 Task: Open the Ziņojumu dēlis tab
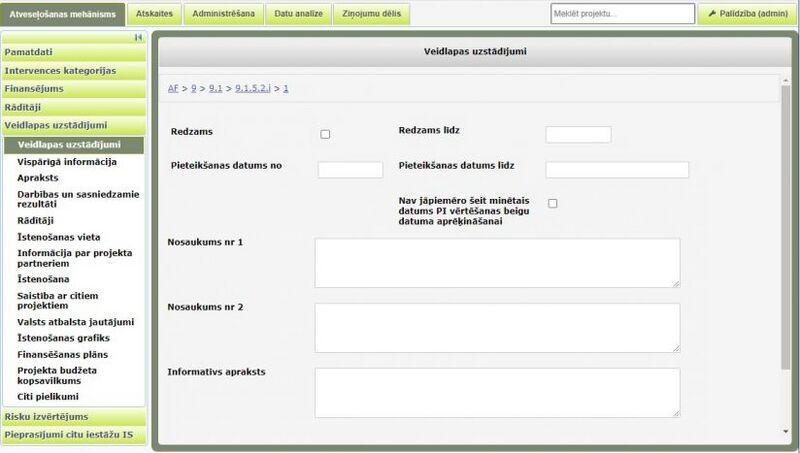371,14
